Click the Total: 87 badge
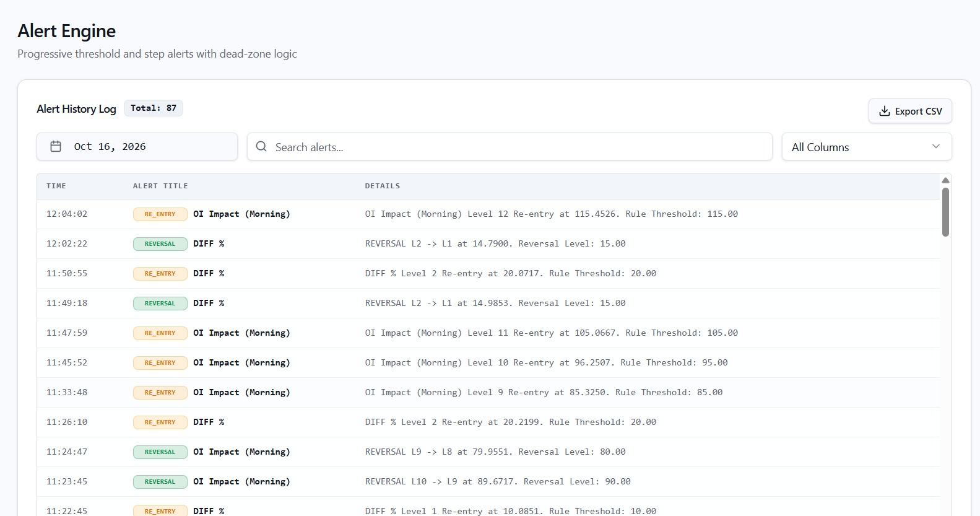 [154, 108]
